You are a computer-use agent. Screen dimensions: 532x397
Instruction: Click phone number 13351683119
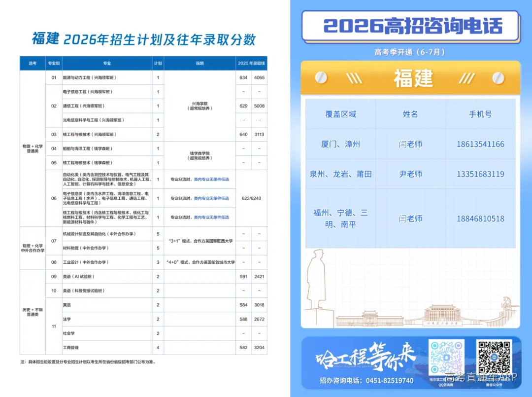[x=480, y=174]
